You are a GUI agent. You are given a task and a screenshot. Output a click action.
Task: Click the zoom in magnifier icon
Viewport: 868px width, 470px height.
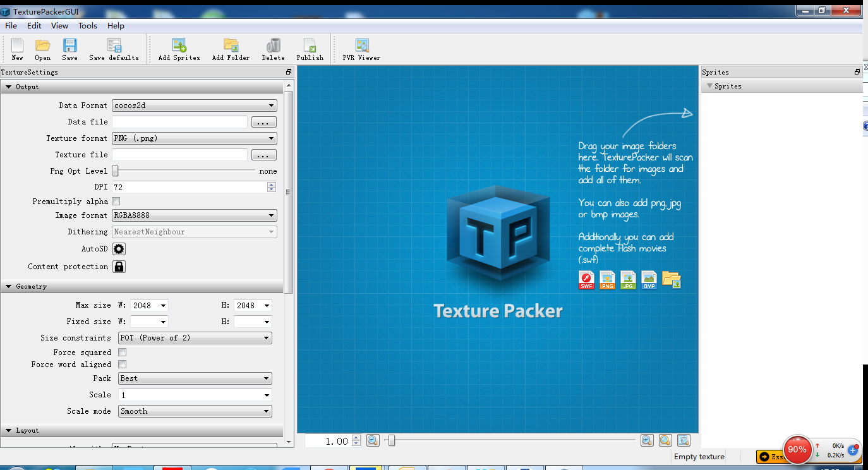(646, 440)
